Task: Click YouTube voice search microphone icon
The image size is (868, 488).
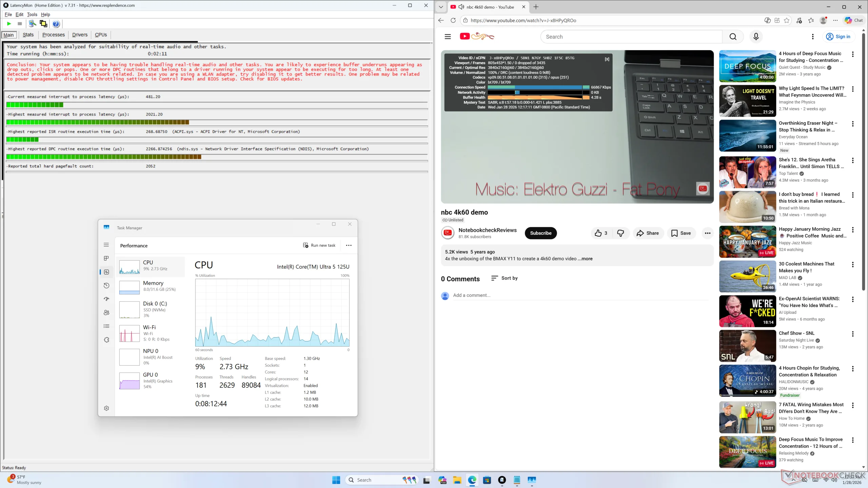Action: [x=756, y=37]
